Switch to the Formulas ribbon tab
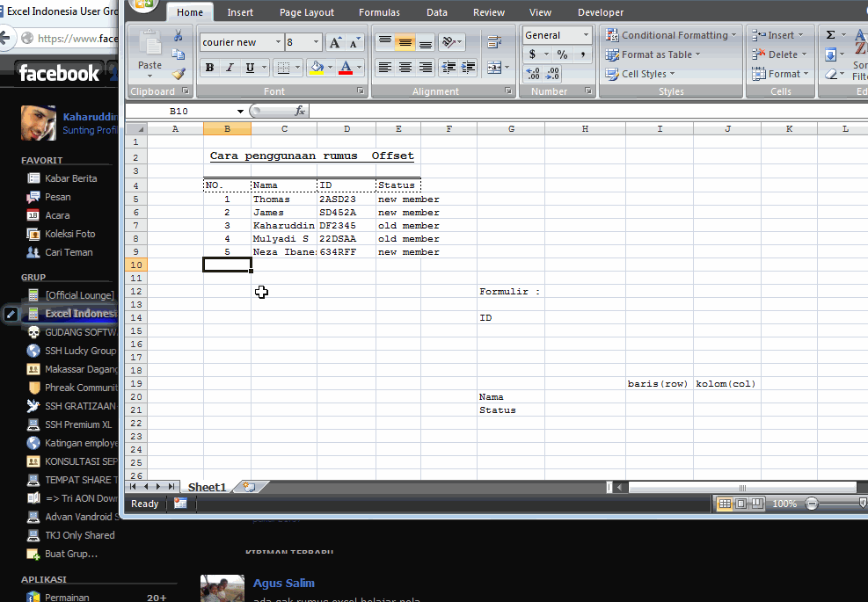The width and height of the screenshot is (868, 602). [379, 11]
